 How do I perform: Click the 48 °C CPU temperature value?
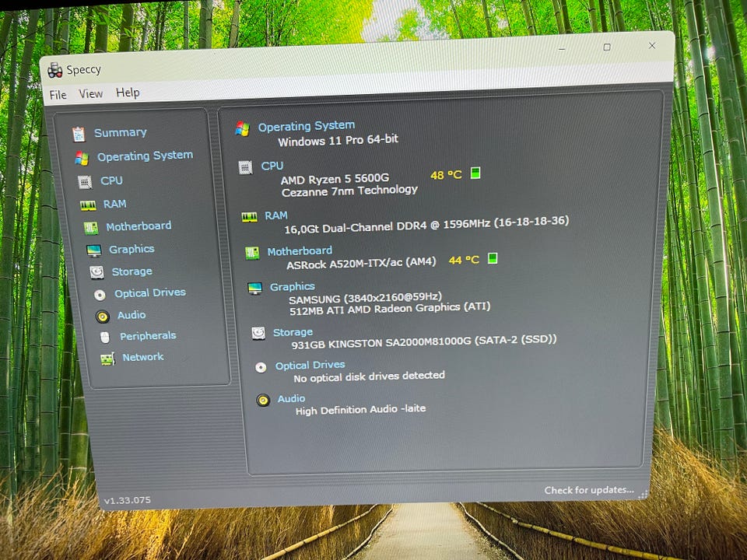pos(446,175)
